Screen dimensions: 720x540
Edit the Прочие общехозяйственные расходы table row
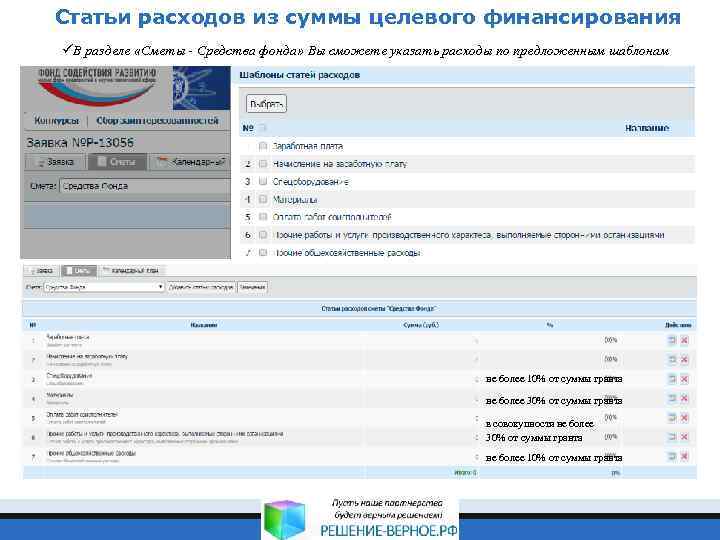[672, 456]
